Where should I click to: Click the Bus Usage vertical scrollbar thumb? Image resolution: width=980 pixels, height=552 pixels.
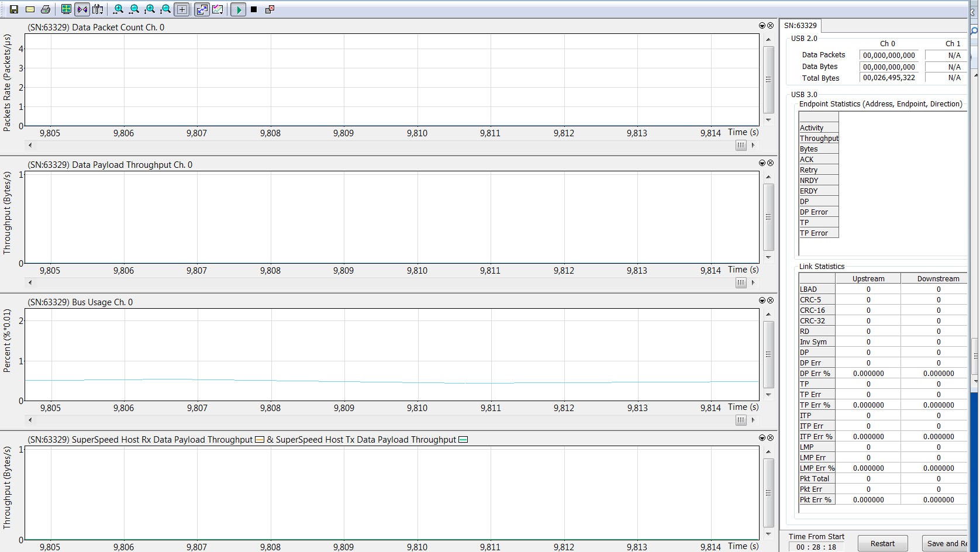pos(769,354)
